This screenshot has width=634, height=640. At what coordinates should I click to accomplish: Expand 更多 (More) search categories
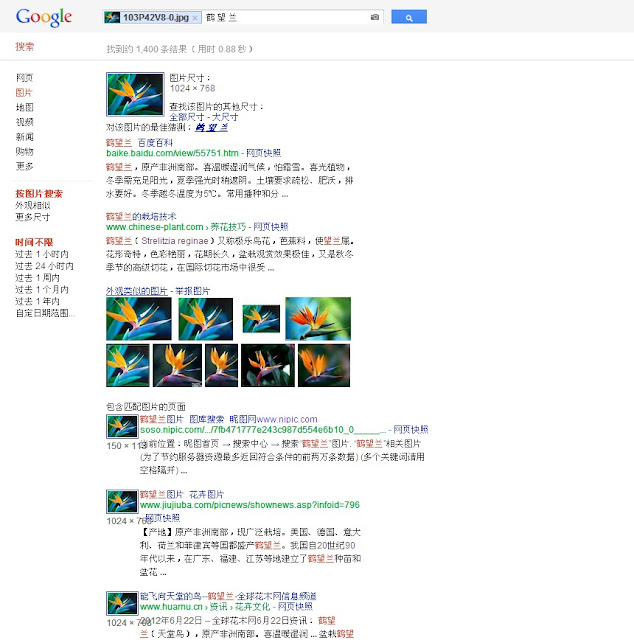[x=24, y=166]
